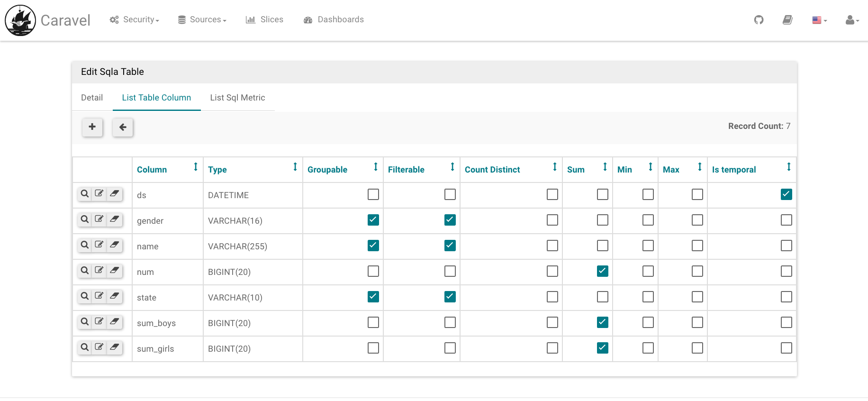Screen dimensions: 868x401
Task: Click the back arrow icon
Action: pos(123,127)
